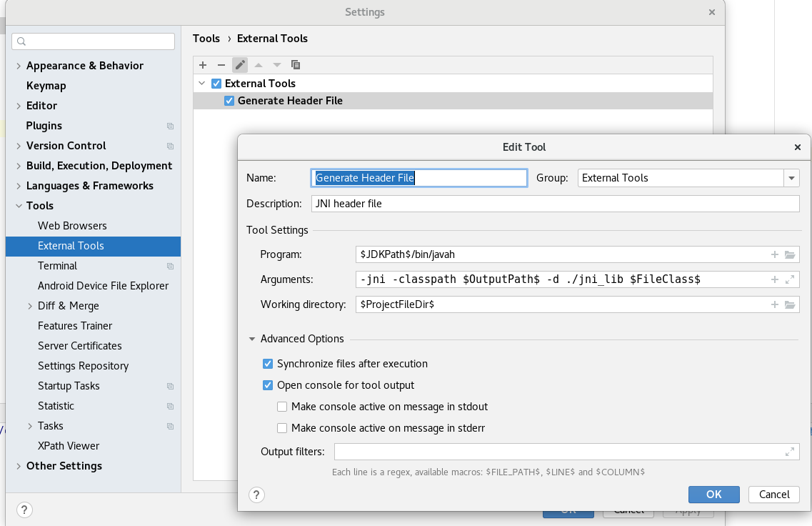Expand Version Control settings node
The width and height of the screenshot is (812, 526).
pyautogui.click(x=19, y=146)
